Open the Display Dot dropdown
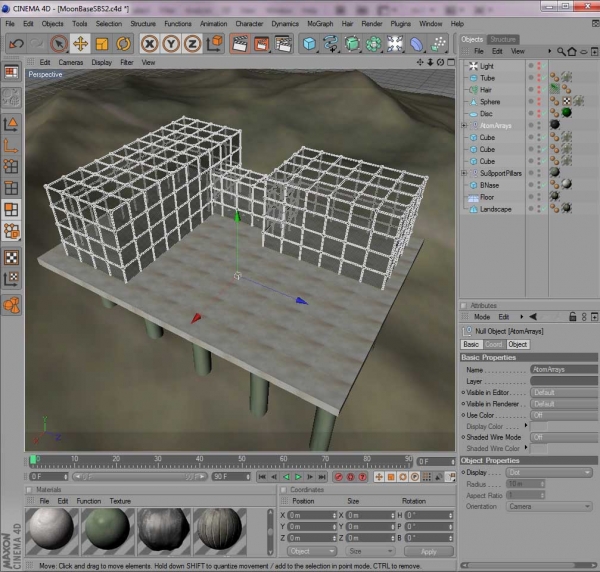Viewport: 600px width, 572px height. [x=549, y=473]
